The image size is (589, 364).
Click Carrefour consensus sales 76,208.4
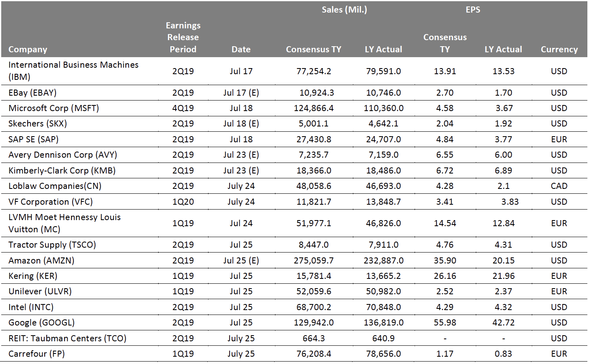pyautogui.click(x=314, y=354)
